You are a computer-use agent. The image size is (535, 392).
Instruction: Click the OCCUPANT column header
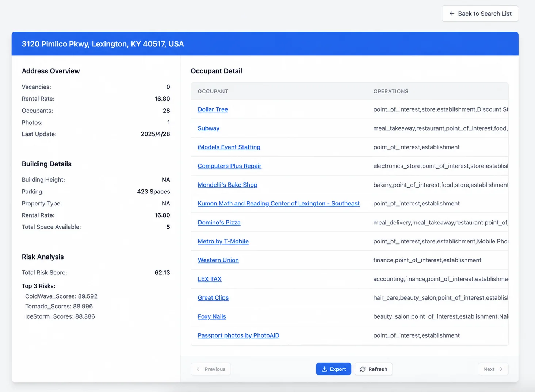click(213, 91)
